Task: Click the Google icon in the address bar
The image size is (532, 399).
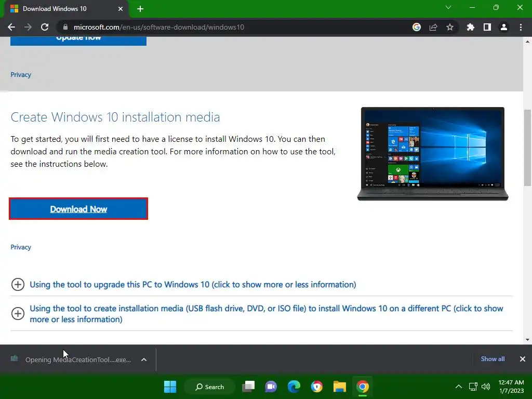Action: click(417, 27)
